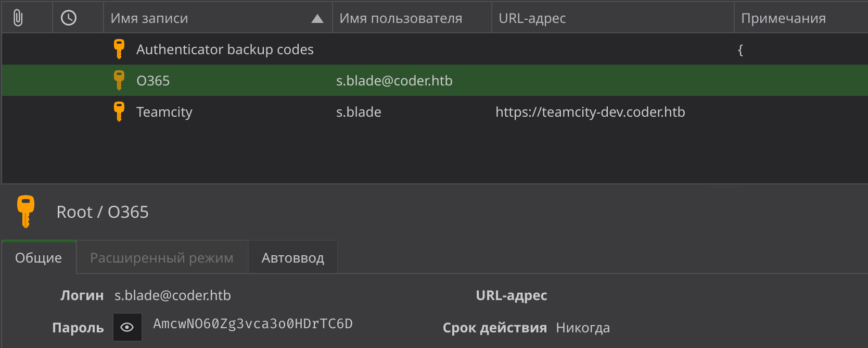Sort by the URL-адрес column header

point(613,18)
